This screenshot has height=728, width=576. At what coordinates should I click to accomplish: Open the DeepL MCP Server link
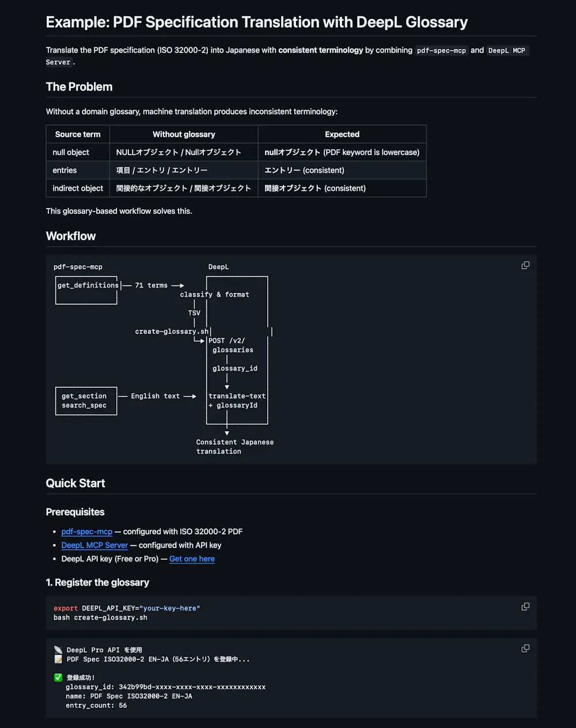click(94, 545)
